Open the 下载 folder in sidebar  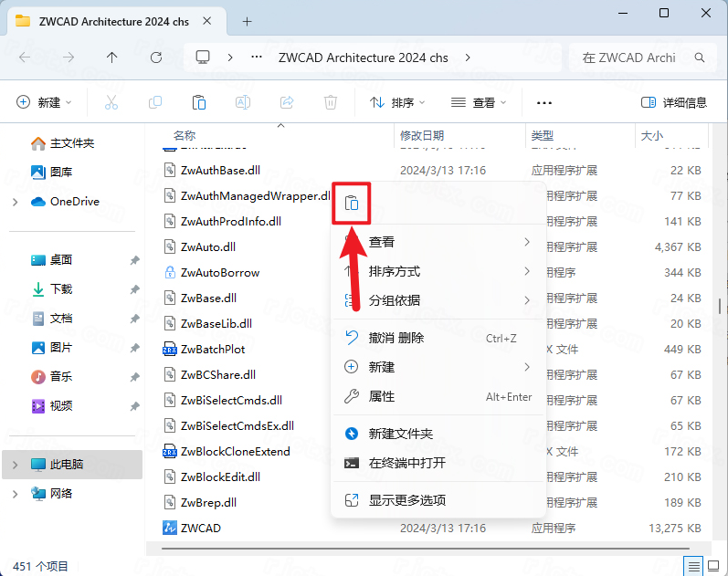pos(61,289)
